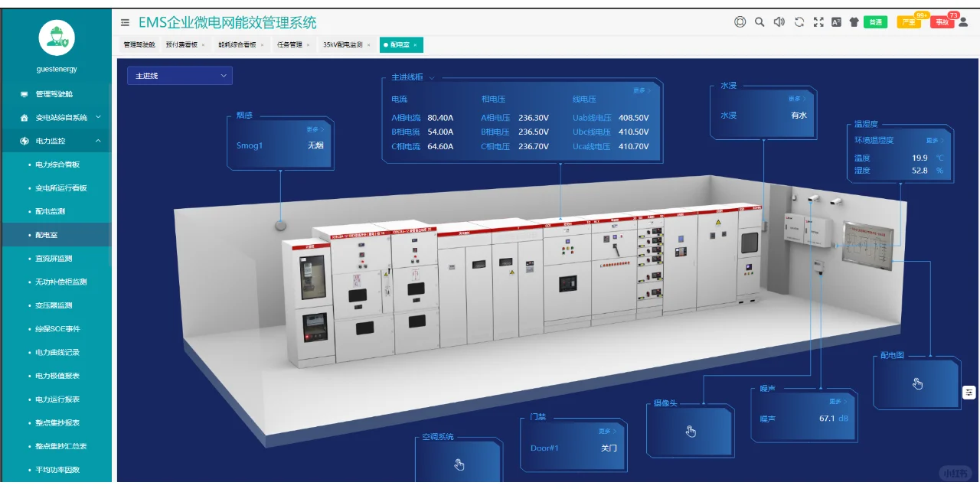Viewport: 980px width, 489px height.
Task: Open 电力运行报表 in the sidebar
Action: coord(57,399)
